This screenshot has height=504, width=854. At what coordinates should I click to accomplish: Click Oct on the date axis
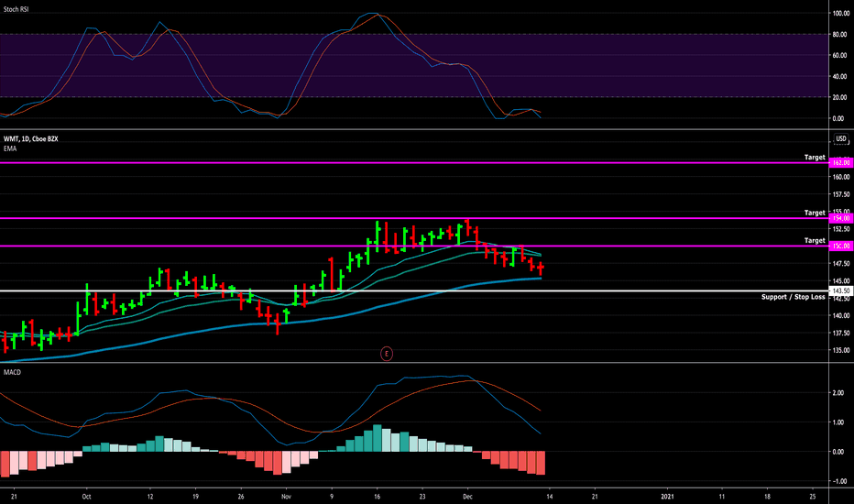coord(86,497)
